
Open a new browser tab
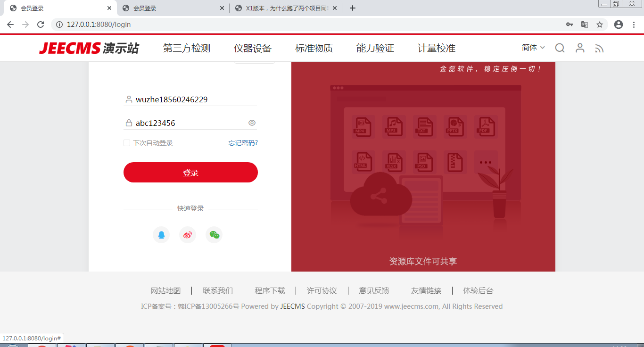[352, 8]
